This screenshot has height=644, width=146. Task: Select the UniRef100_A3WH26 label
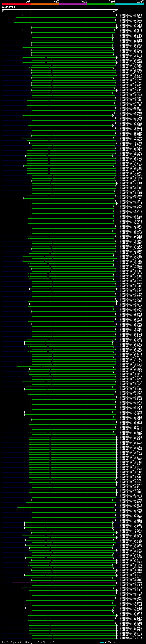[x=131, y=291]
